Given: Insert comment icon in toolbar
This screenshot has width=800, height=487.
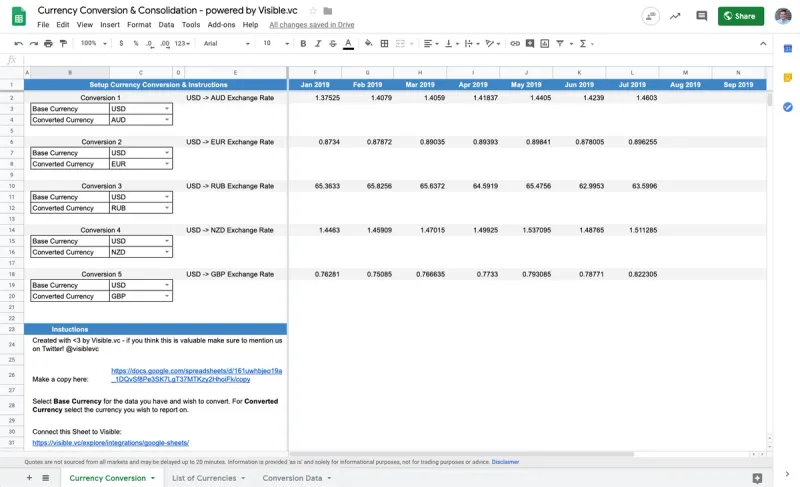Looking at the screenshot, I should [x=530, y=44].
